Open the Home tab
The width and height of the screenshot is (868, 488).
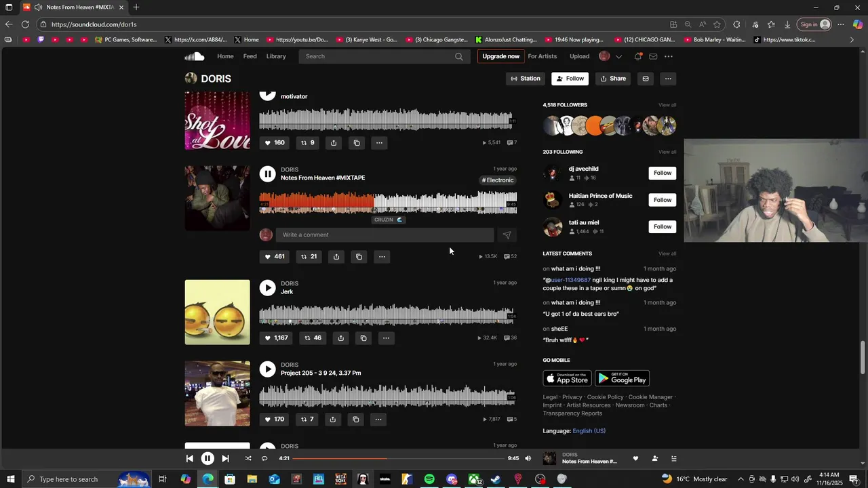coord(225,56)
